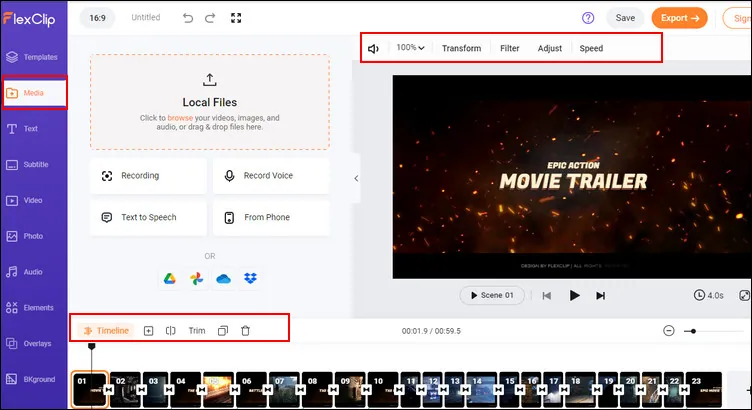Open the 100% volume dropdown
752x410 pixels.
[411, 47]
